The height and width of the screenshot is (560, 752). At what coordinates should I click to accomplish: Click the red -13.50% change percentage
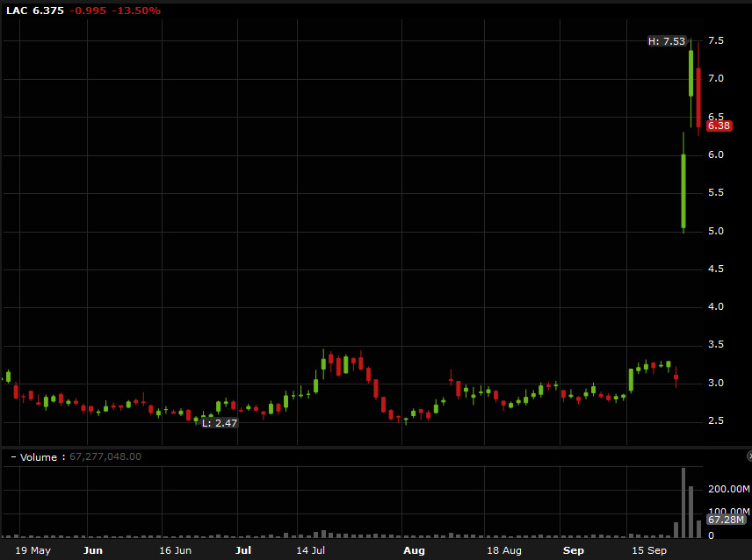pos(136,11)
